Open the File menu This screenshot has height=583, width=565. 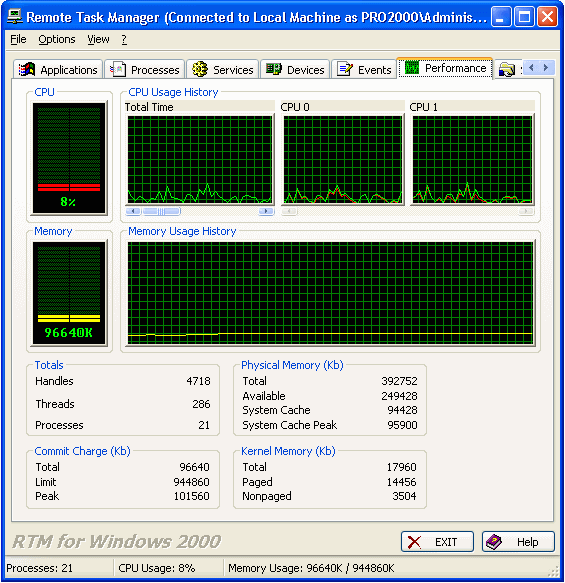tap(18, 39)
